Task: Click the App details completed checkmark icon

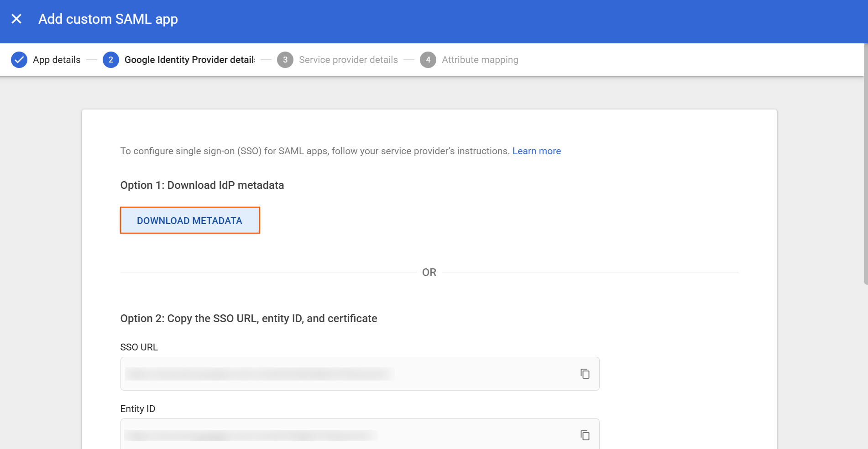Action: click(x=19, y=60)
